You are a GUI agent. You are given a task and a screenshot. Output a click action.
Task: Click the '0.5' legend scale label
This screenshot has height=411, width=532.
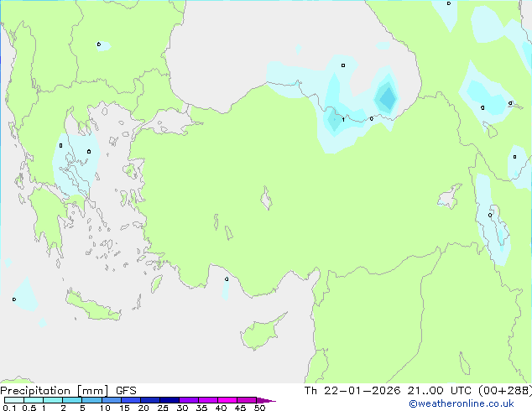pyautogui.click(x=29, y=408)
